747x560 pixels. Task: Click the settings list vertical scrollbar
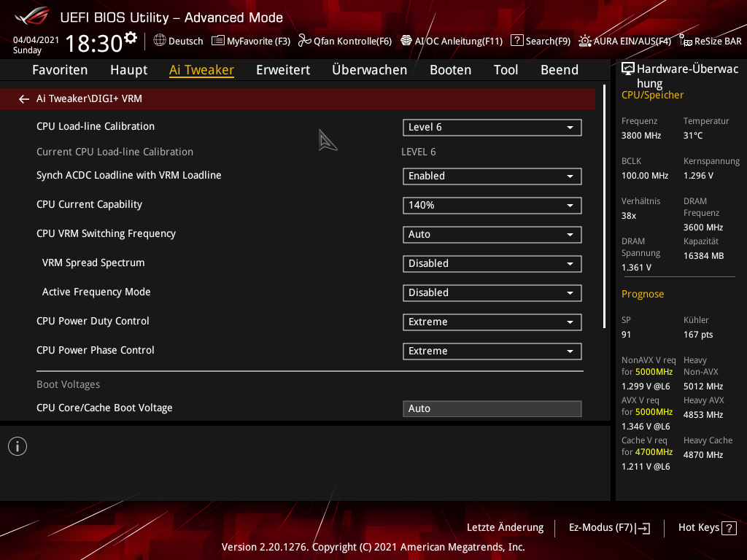(604, 206)
